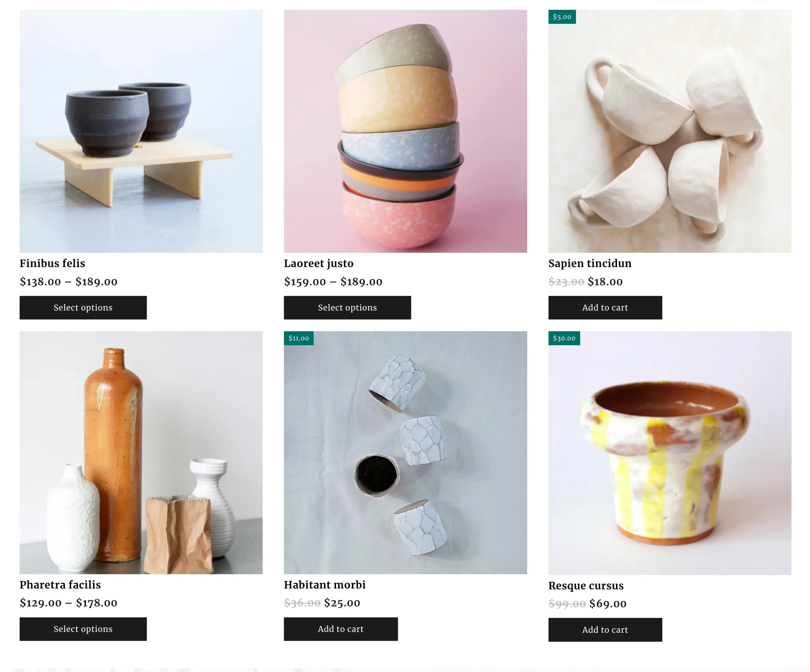The image size is (810, 672).
Task: Open the Finibus felis title link
Action: [x=53, y=264]
